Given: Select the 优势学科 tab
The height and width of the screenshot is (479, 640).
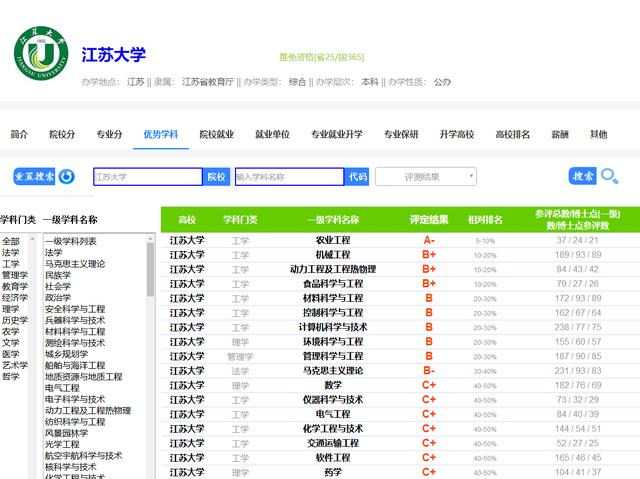Looking at the screenshot, I should (x=161, y=134).
